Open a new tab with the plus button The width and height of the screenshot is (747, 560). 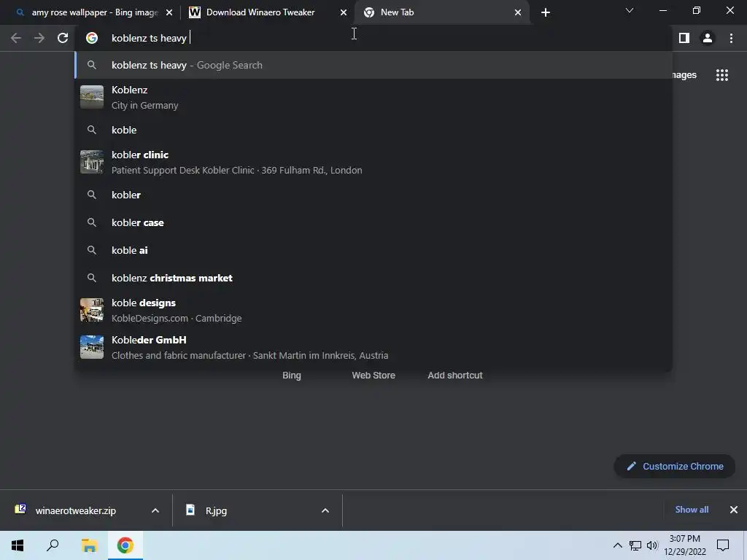(x=546, y=12)
